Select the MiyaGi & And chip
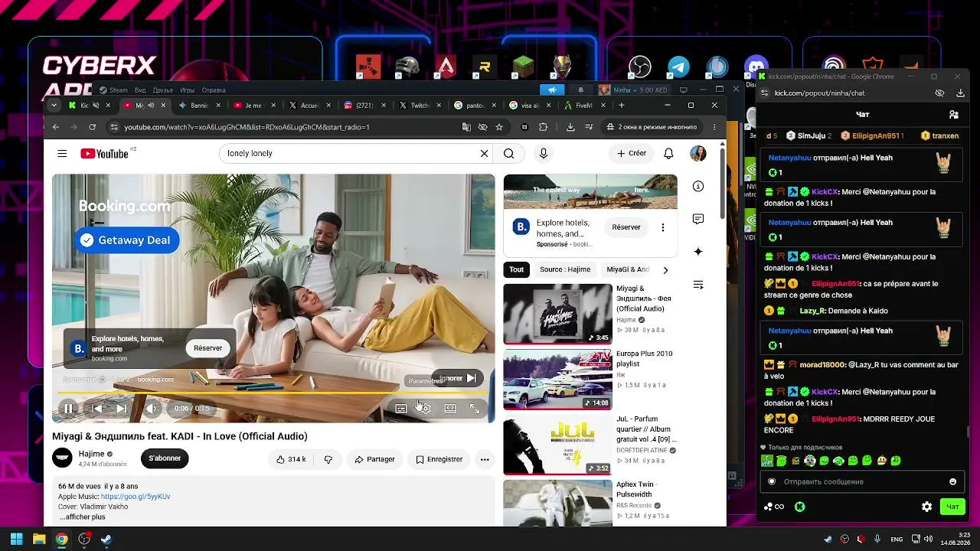The image size is (980, 551). 628,269
